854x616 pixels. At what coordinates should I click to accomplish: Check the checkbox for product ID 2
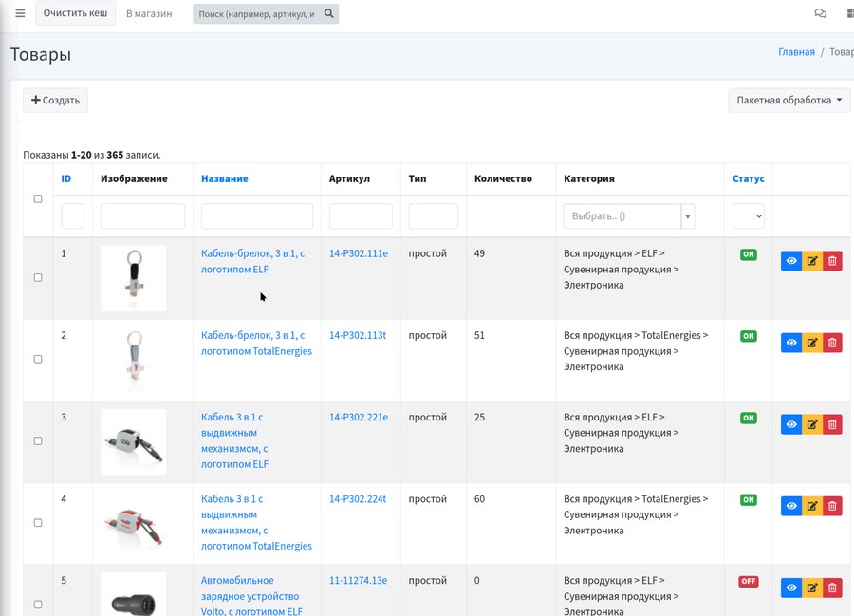tap(38, 360)
